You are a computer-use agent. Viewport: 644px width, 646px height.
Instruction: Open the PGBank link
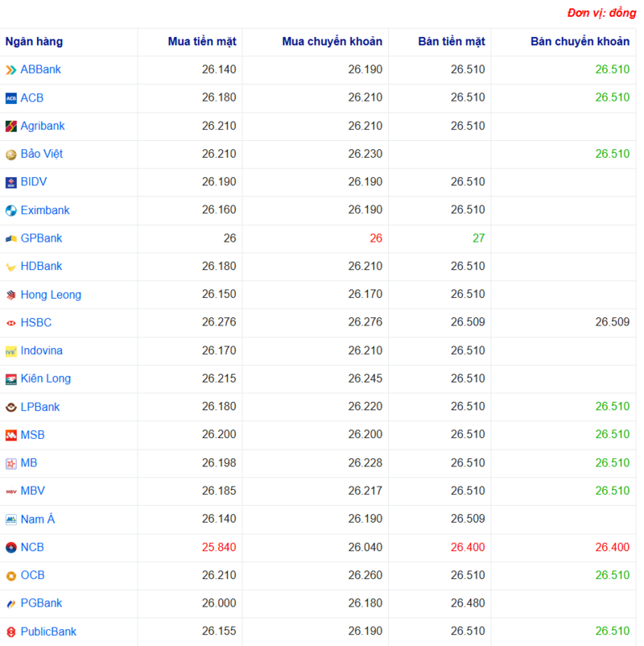(42, 603)
